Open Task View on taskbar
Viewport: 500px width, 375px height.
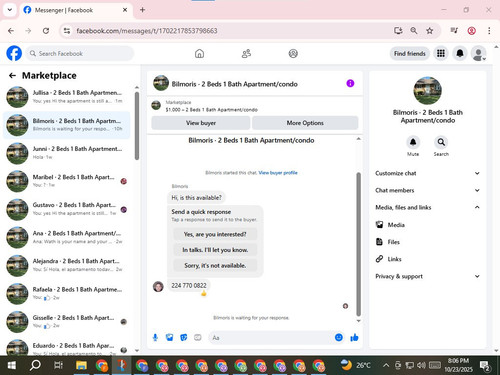pos(58,365)
